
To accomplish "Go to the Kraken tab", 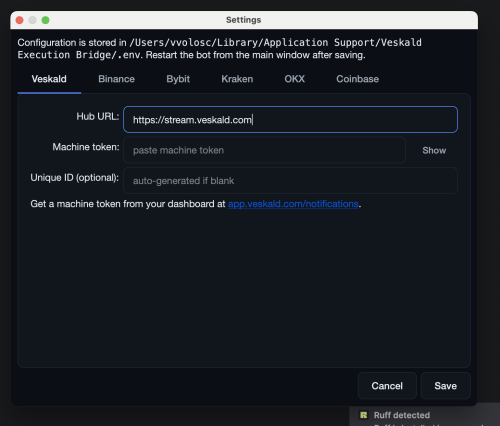I will 237,79.
